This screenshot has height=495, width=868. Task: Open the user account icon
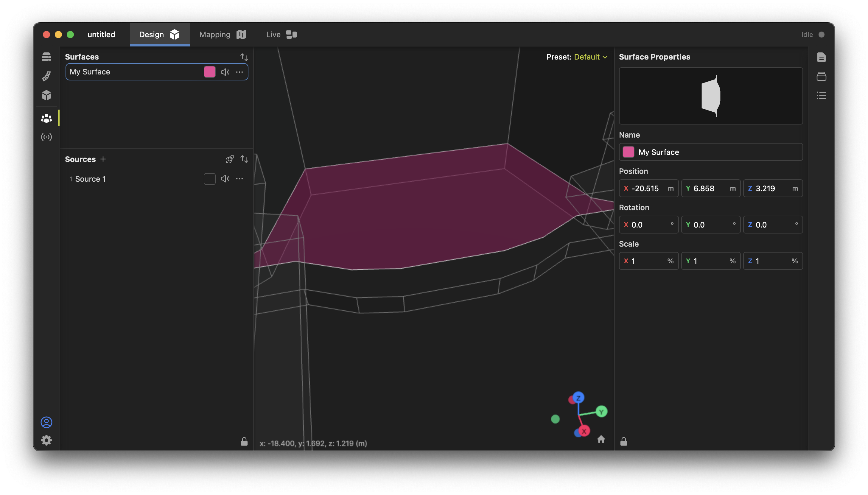coord(46,422)
